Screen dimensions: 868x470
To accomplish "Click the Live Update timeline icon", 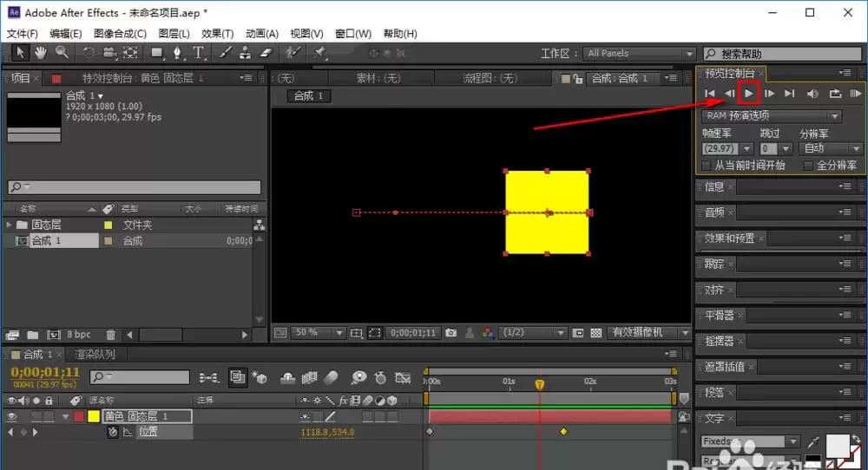I will click(x=238, y=378).
